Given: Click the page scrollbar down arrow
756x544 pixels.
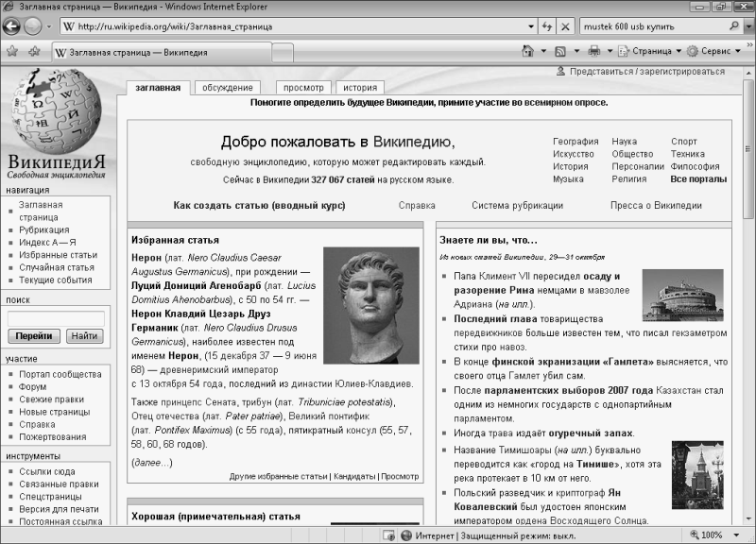Looking at the screenshot, I should click(748, 519).
